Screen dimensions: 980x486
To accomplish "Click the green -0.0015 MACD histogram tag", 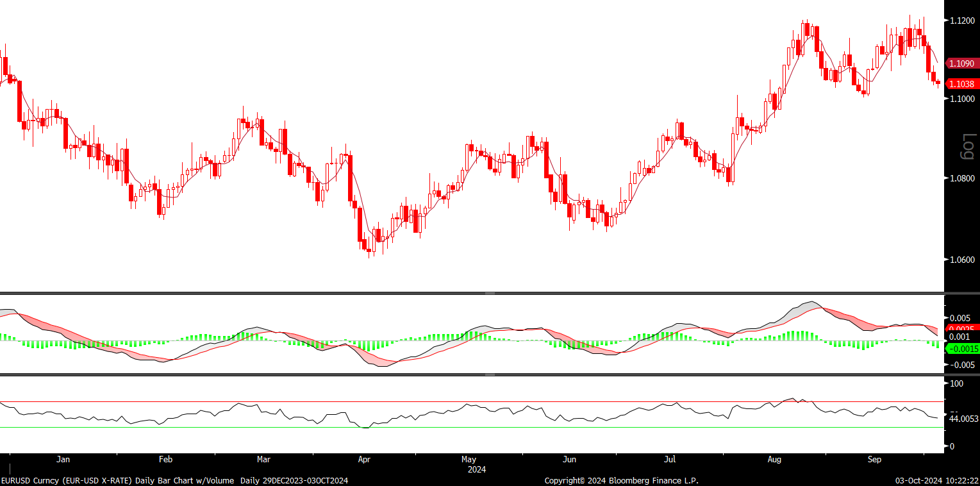I will click(961, 349).
